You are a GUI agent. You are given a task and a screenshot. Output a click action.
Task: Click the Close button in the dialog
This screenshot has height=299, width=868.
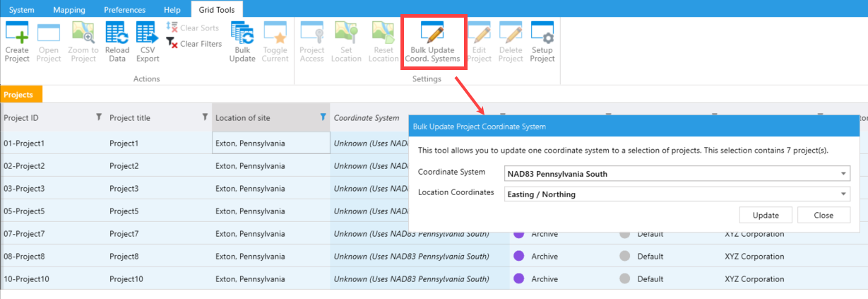pyautogui.click(x=824, y=215)
